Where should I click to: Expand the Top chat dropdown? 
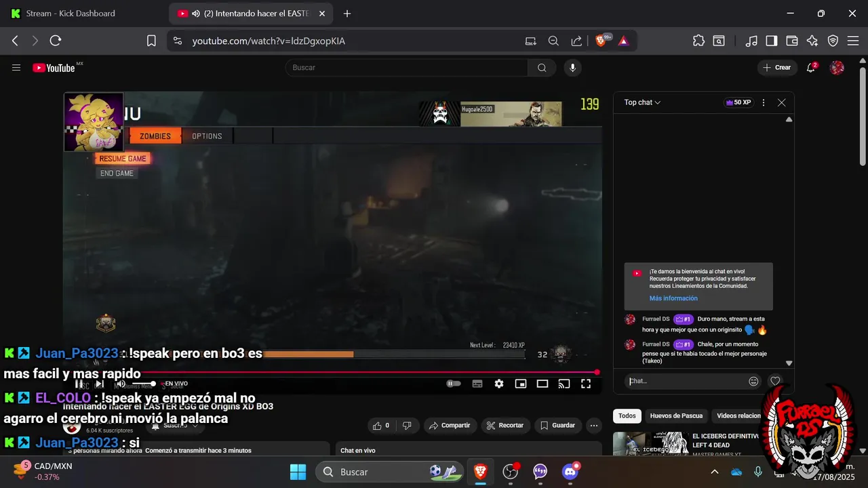642,102
